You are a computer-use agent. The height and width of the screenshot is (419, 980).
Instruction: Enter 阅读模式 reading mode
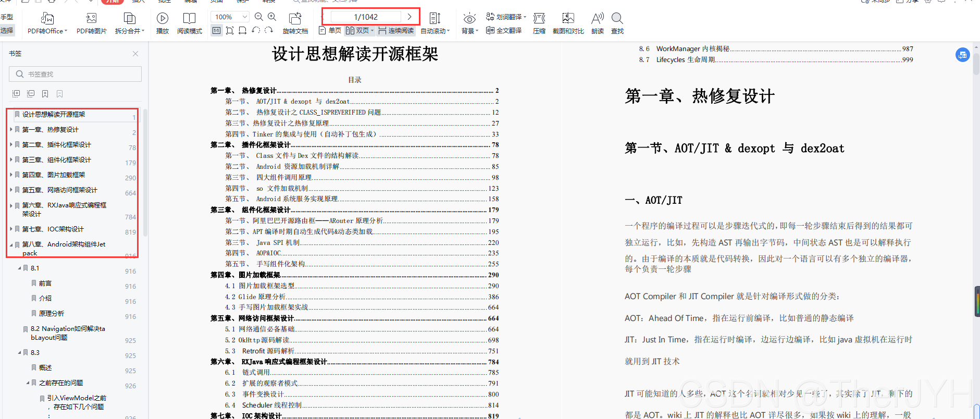(189, 19)
